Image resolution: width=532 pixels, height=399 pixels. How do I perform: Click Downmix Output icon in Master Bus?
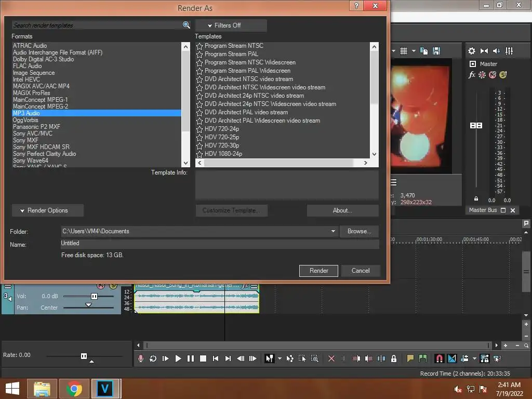point(484,51)
